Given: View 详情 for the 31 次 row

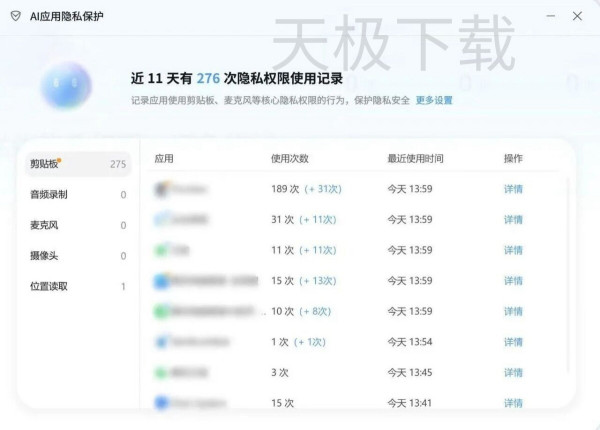Looking at the screenshot, I should [x=513, y=219].
